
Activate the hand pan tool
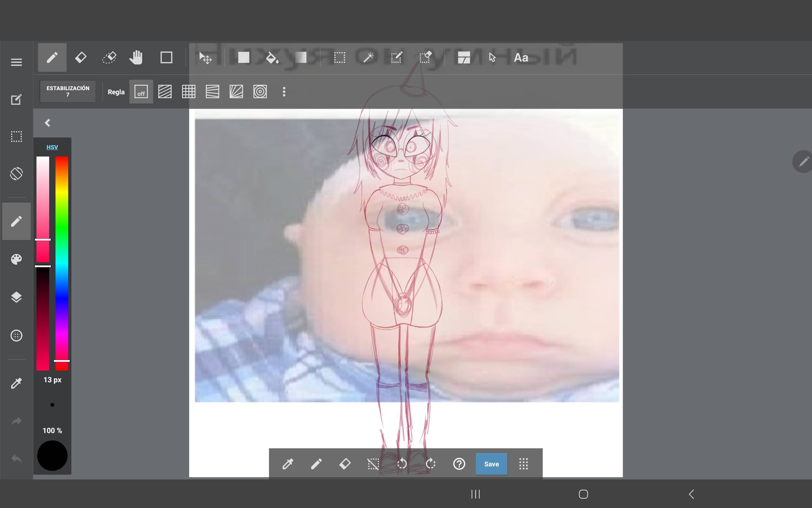(x=136, y=57)
